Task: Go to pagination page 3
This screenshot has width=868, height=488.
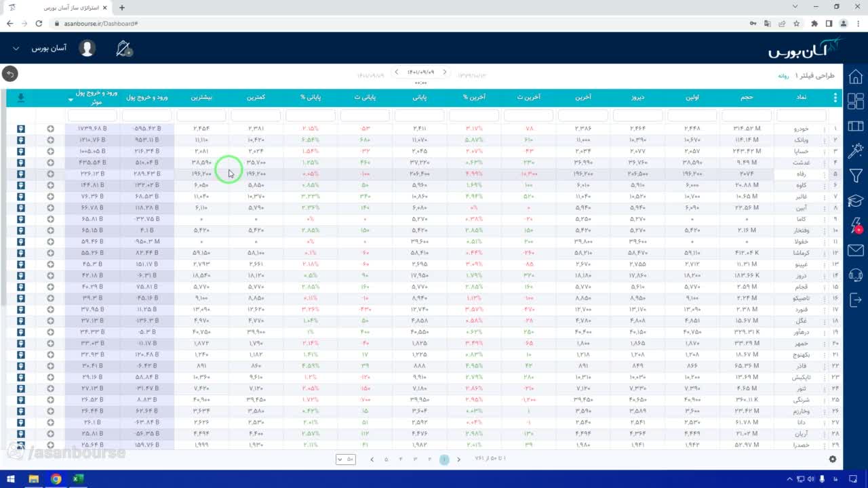Action: tap(414, 460)
